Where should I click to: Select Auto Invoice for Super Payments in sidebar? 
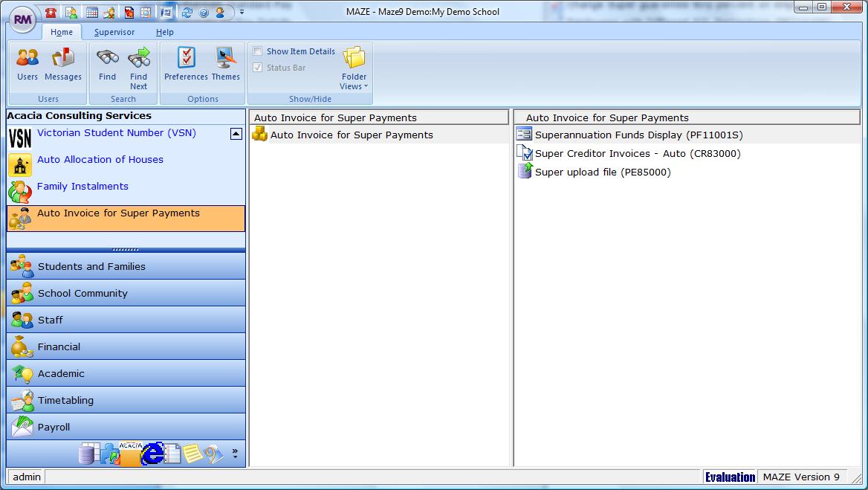(126, 219)
